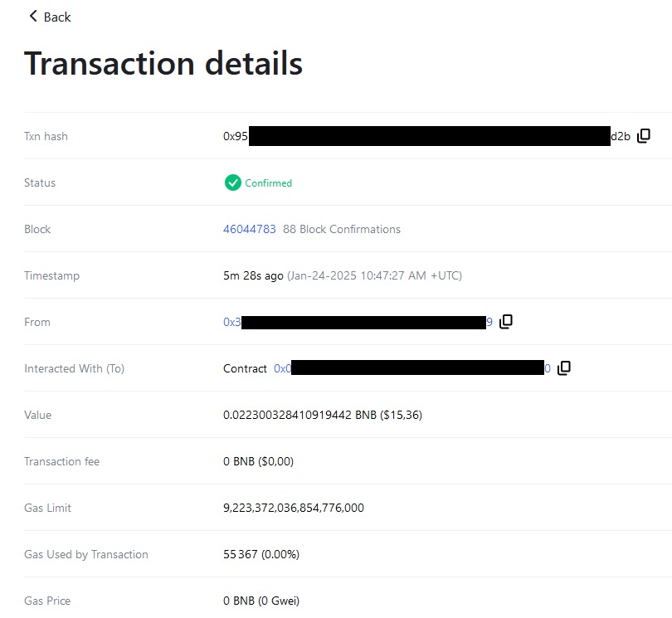
Task: Open block 46044783 link
Action: coord(250,229)
